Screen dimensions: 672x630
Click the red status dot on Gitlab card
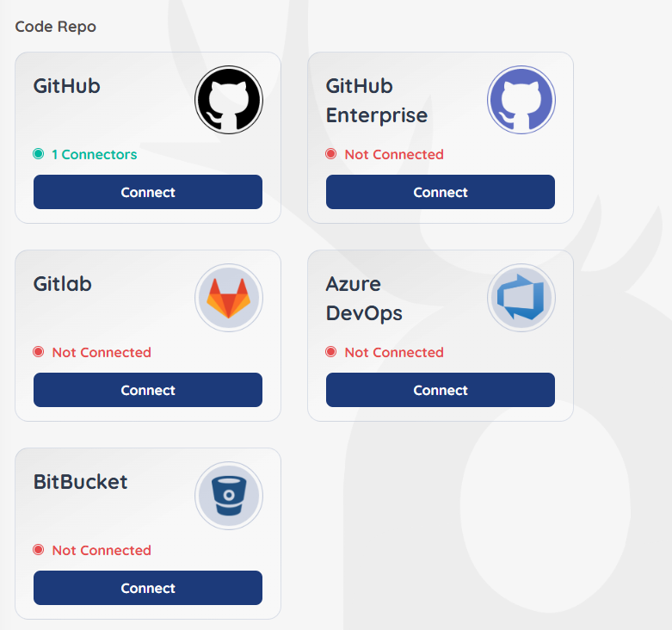(38, 352)
